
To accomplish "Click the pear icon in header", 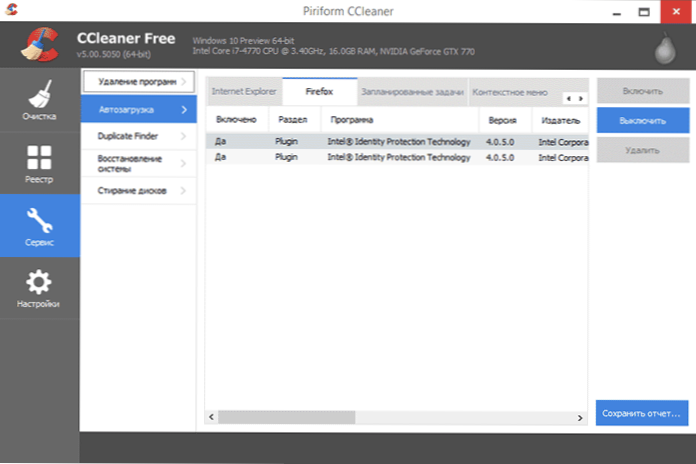I will 665,48.
